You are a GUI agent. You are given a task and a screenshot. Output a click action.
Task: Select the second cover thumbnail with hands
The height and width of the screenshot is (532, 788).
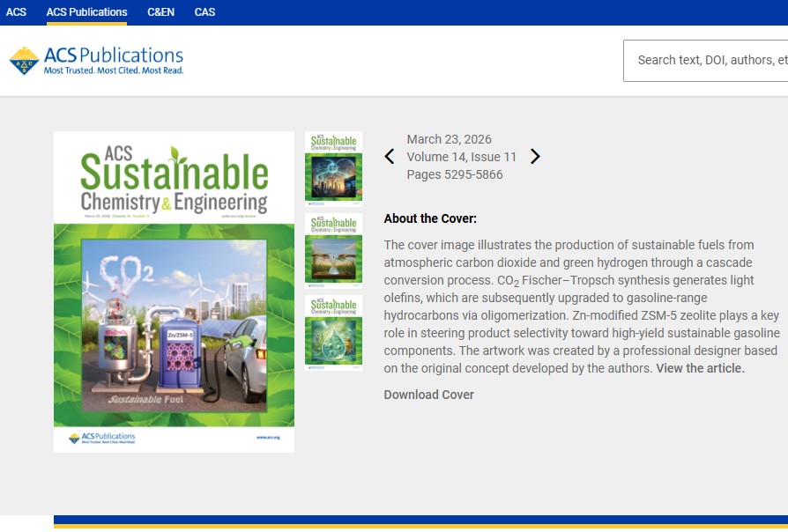click(334, 251)
